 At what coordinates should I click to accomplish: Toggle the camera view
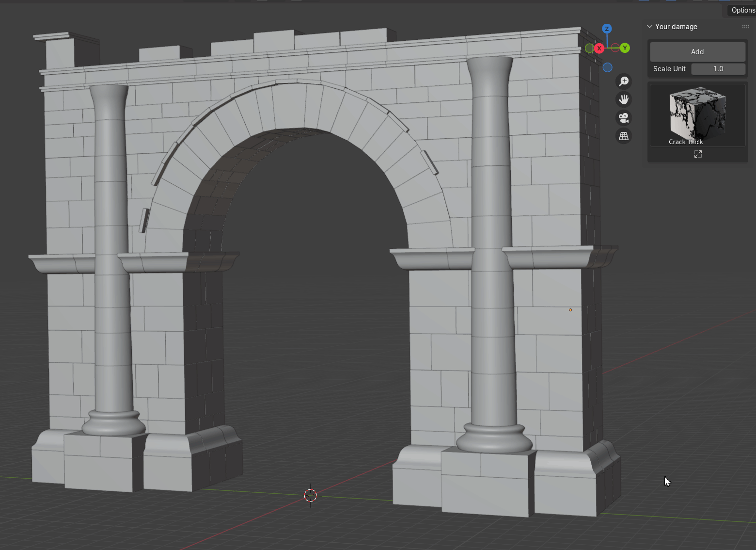point(624,118)
